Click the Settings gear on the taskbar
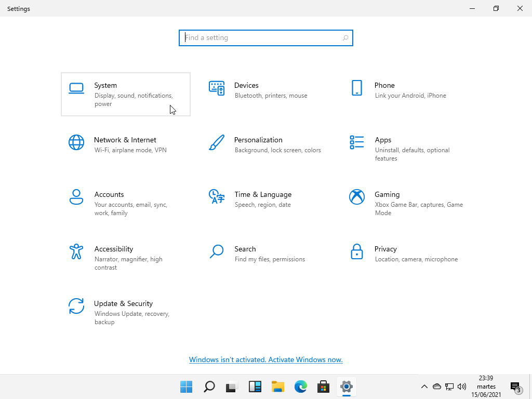The height and width of the screenshot is (399, 532). 347,387
